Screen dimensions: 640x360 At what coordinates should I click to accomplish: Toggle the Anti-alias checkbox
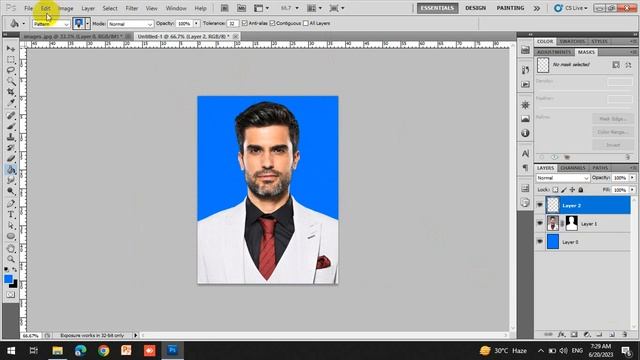244,23
